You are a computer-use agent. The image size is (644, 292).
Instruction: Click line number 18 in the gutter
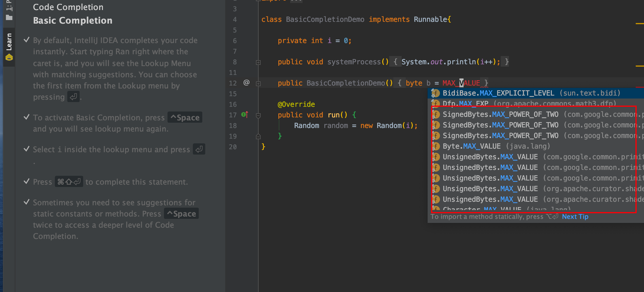click(x=233, y=126)
